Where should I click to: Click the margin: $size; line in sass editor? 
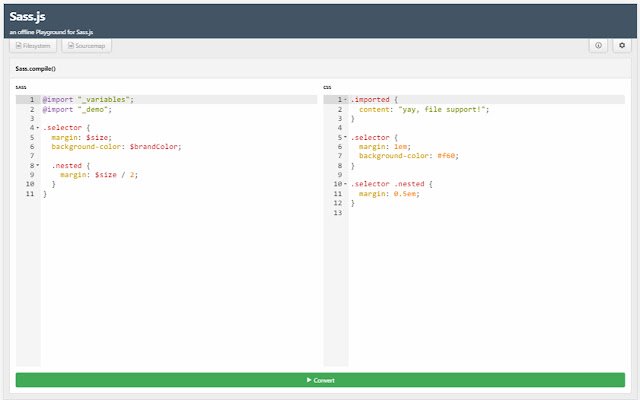pos(82,138)
